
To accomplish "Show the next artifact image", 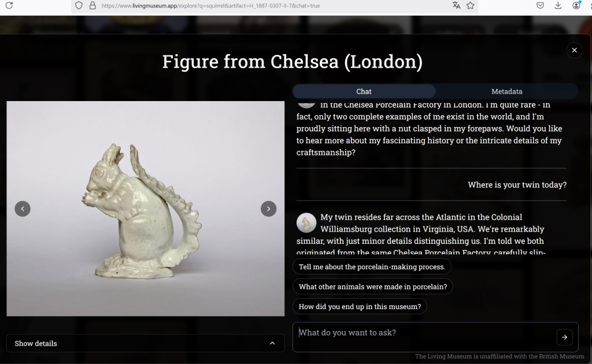I will click(268, 209).
